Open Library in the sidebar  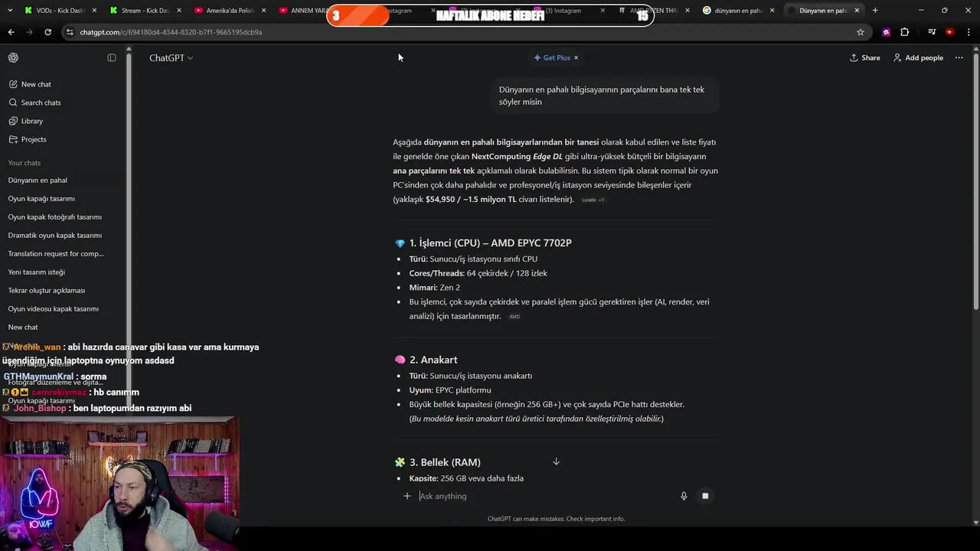coord(26,121)
